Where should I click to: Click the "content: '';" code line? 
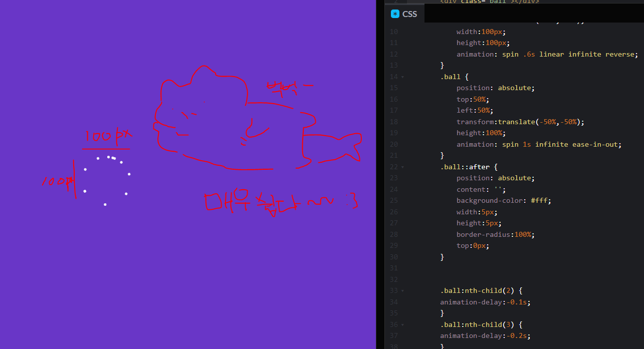click(481, 189)
